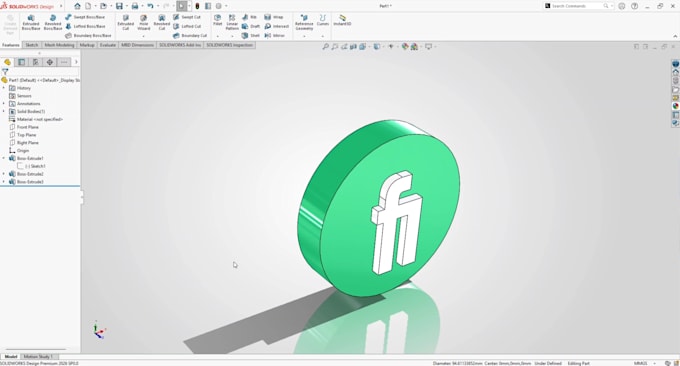Click the Curves tool
Image resolution: width=680 pixels, height=366 pixels.
(323, 20)
